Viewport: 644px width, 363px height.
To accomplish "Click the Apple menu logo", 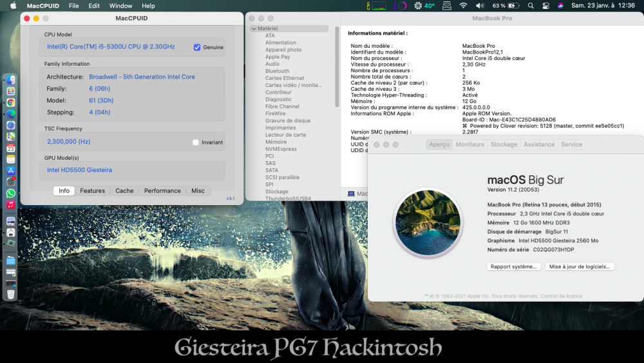I will click(x=13, y=6).
